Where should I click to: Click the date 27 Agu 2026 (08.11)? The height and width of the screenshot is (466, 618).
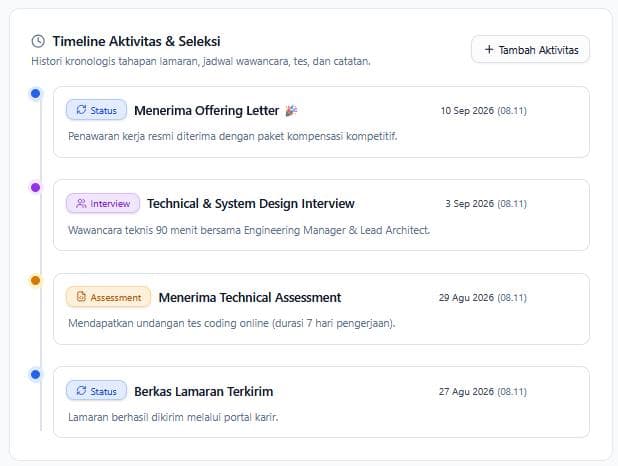pyautogui.click(x=483, y=391)
